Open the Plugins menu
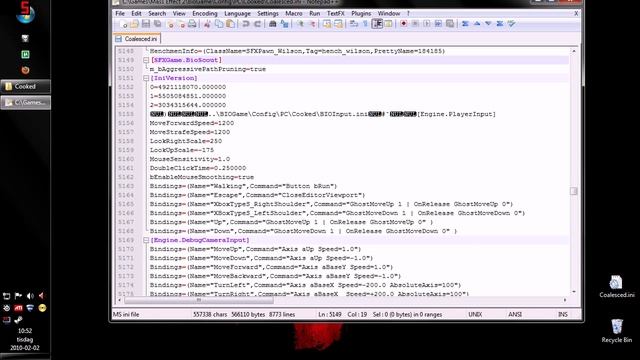The height and width of the screenshot is (360, 640). 361,13
